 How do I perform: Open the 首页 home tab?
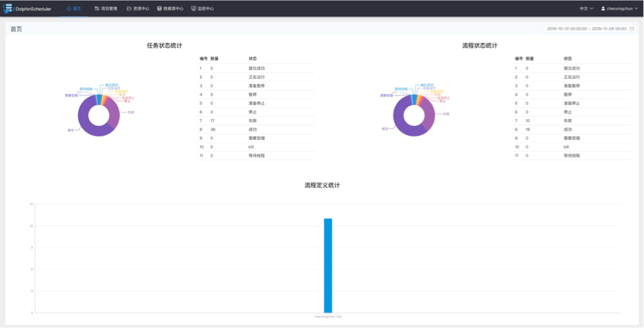(x=74, y=9)
